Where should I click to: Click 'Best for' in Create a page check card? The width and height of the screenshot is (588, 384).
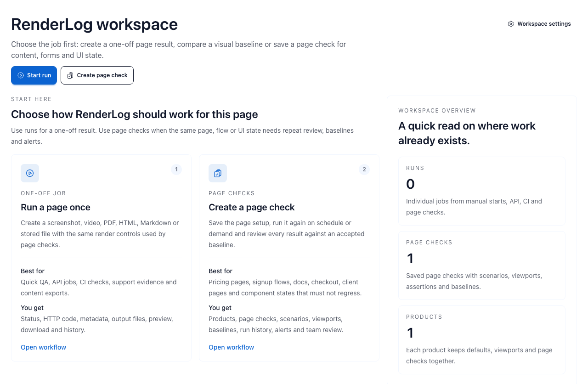pos(220,271)
